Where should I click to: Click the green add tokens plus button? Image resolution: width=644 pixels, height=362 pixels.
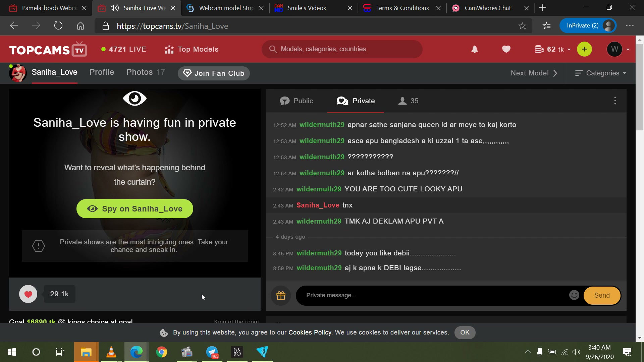[584, 49]
